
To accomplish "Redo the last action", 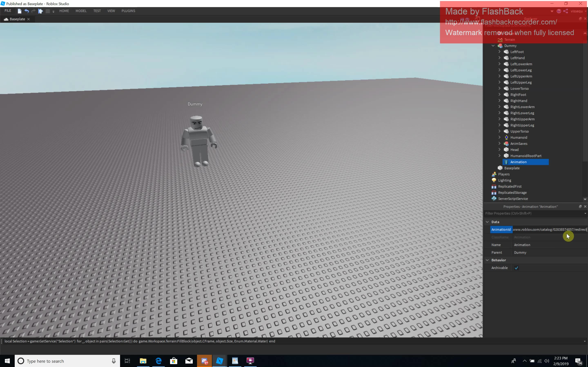I will 33,11.
